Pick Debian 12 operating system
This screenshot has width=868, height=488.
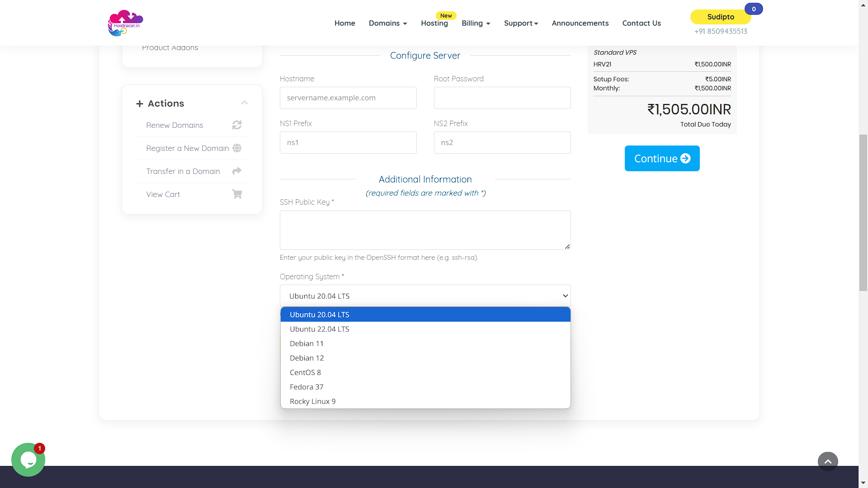307,358
